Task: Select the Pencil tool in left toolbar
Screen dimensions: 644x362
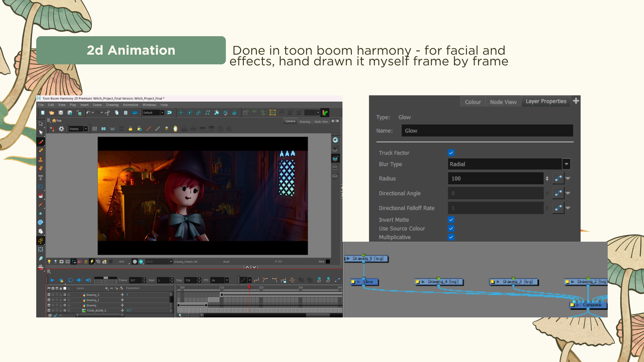Action: [41, 150]
